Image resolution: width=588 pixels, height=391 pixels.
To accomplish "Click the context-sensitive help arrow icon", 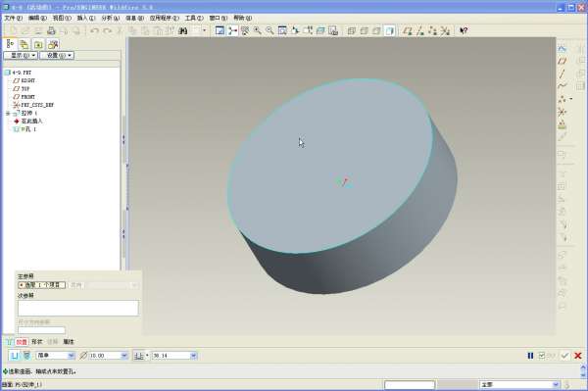I will [x=464, y=30].
